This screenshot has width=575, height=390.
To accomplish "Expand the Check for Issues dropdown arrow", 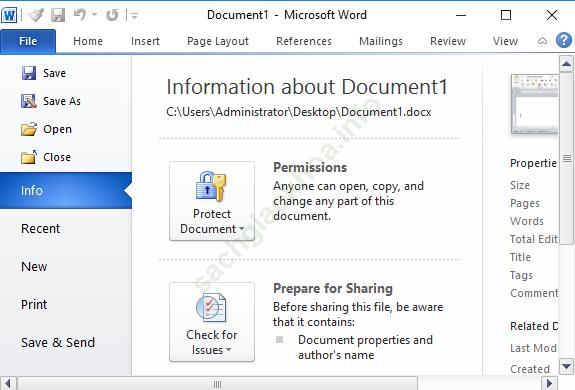I will tap(228, 350).
